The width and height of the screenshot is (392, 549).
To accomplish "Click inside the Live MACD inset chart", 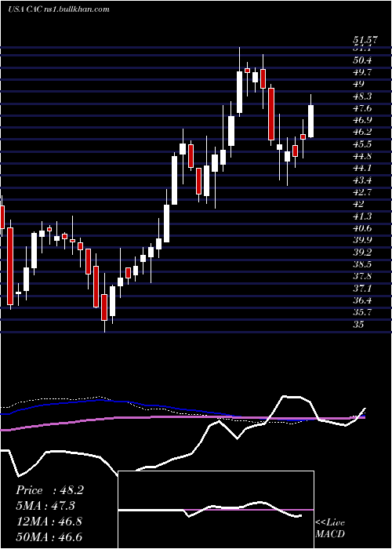I will click(216, 510).
